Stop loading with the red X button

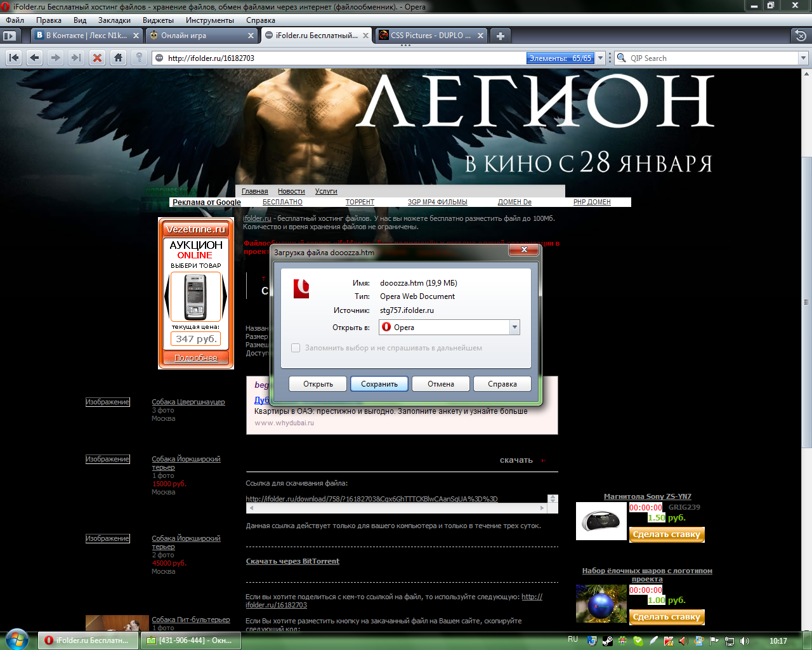click(x=97, y=58)
